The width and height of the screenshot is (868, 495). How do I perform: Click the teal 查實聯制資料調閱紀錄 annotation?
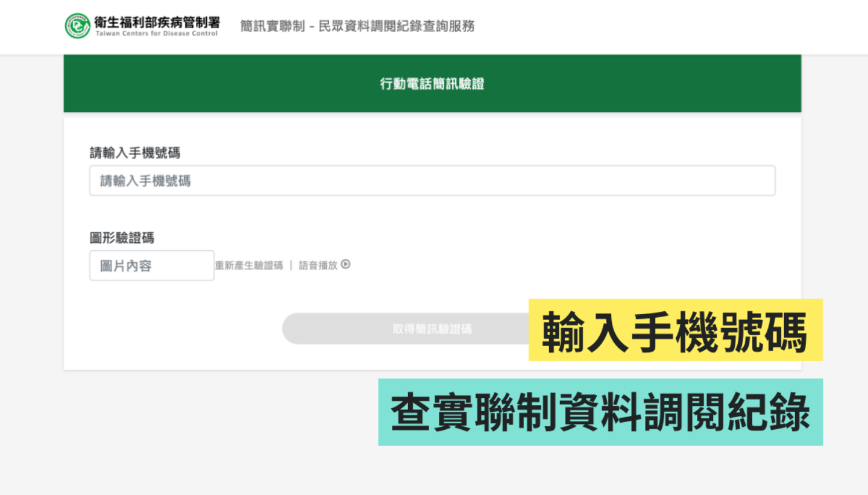[x=600, y=412]
